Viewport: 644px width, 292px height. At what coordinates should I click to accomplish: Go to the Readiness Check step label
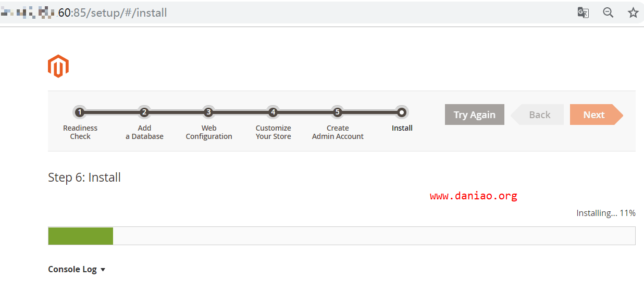(80, 132)
